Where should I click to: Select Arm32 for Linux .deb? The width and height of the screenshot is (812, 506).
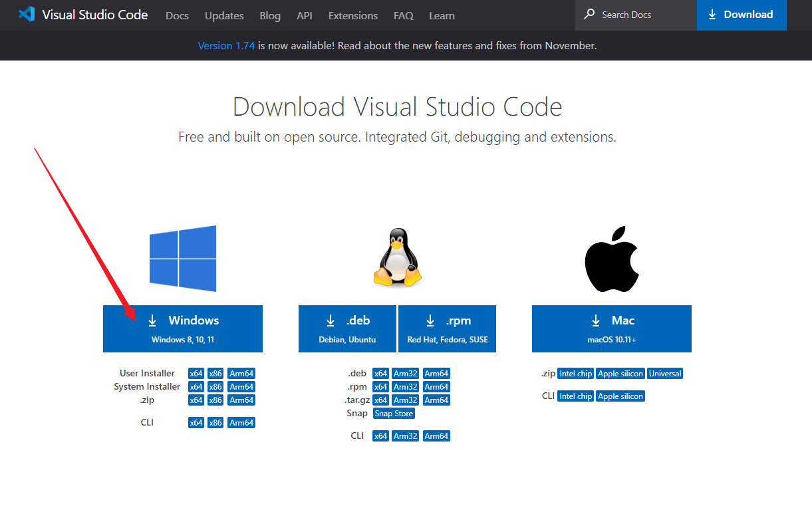pos(406,374)
